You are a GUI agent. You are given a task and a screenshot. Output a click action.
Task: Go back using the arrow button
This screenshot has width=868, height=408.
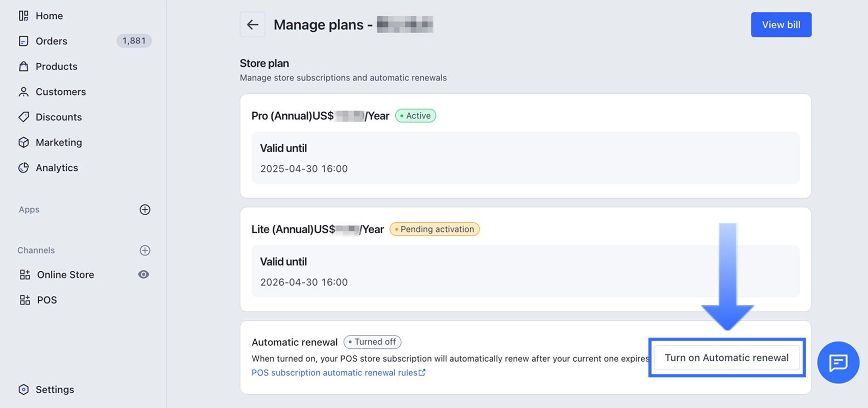253,24
